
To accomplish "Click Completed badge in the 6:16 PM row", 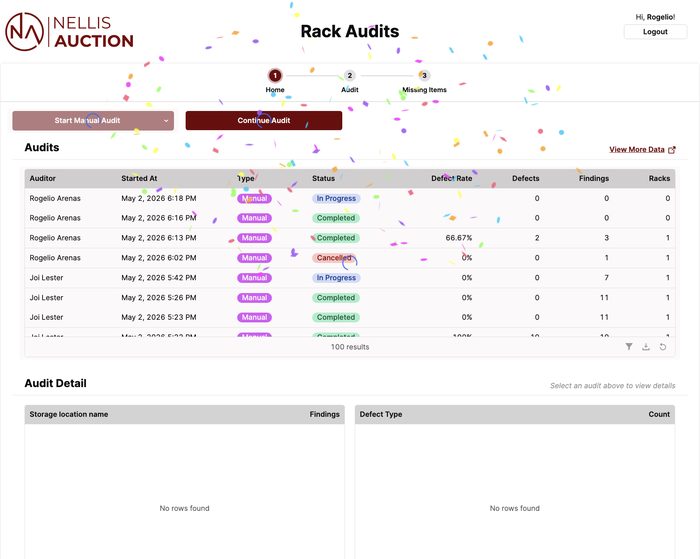I will pos(336,218).
